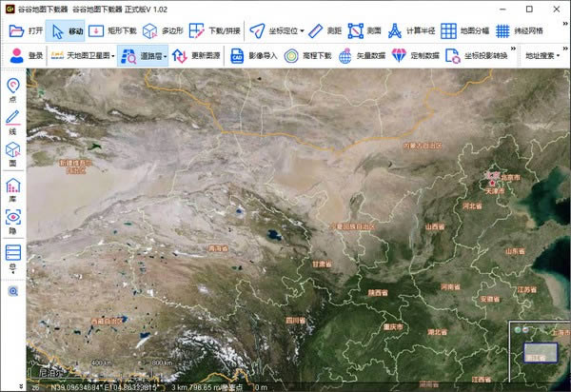Click the 陕西省 label on map
This screenshot has height=392, width=571.
click(x=378, y=292)
